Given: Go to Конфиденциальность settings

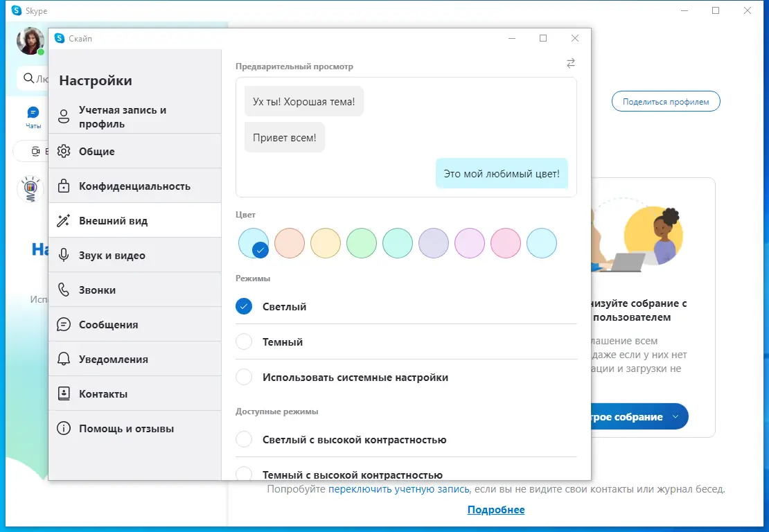Looking at the screenshot, I should (135, 186).
